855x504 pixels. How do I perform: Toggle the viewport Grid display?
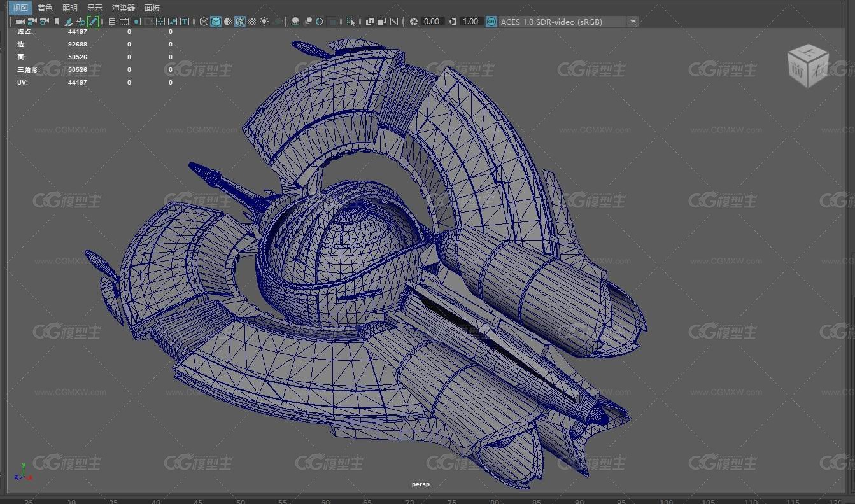(x=112, y=22)
